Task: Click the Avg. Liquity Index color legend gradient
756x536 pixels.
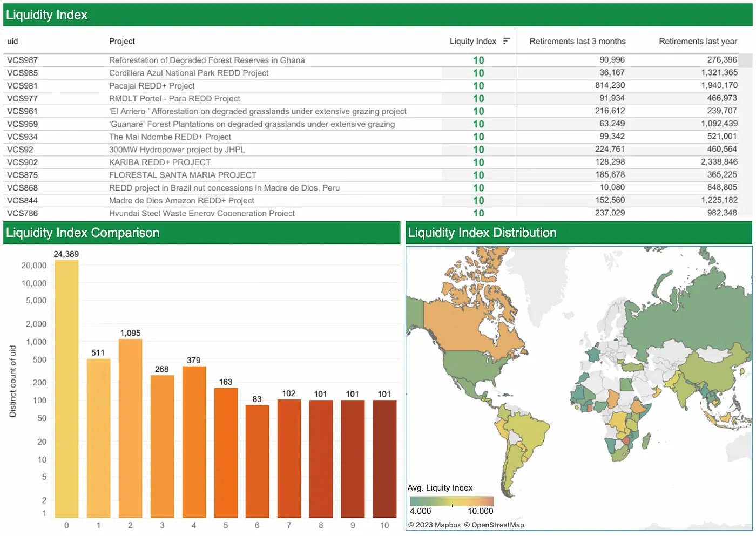Action: click(x=451, y=501)
